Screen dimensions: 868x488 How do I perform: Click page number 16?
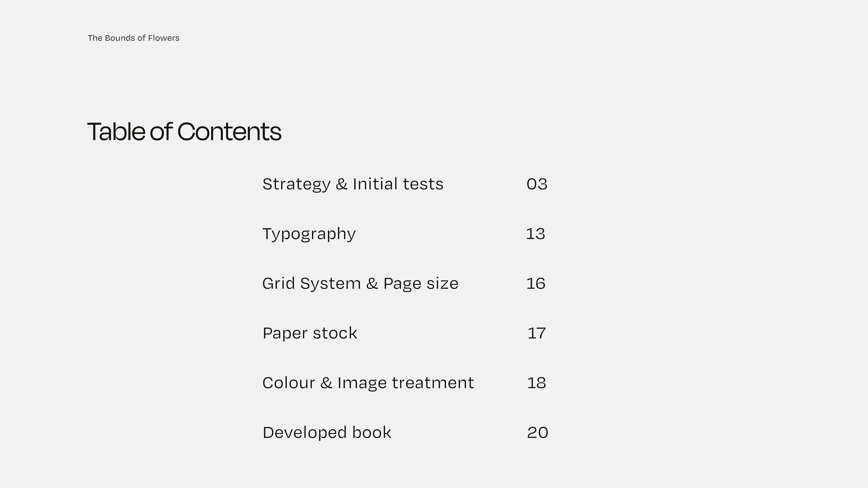pos(536,283)
